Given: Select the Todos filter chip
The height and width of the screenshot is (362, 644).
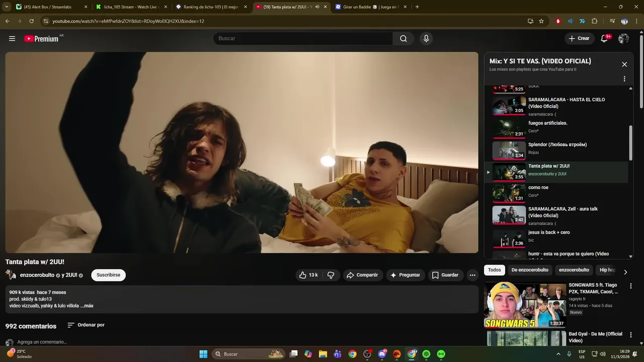Looking at the screenshot, I should 495,270.
